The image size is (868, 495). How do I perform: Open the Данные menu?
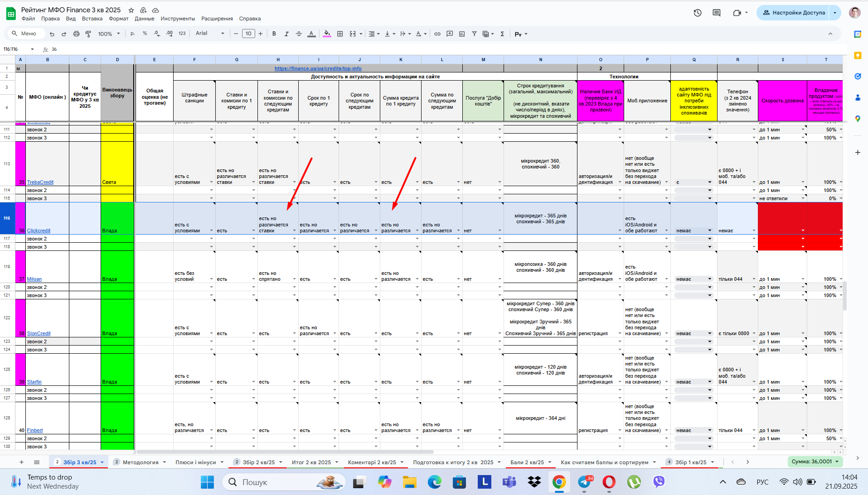click(144, 19)
